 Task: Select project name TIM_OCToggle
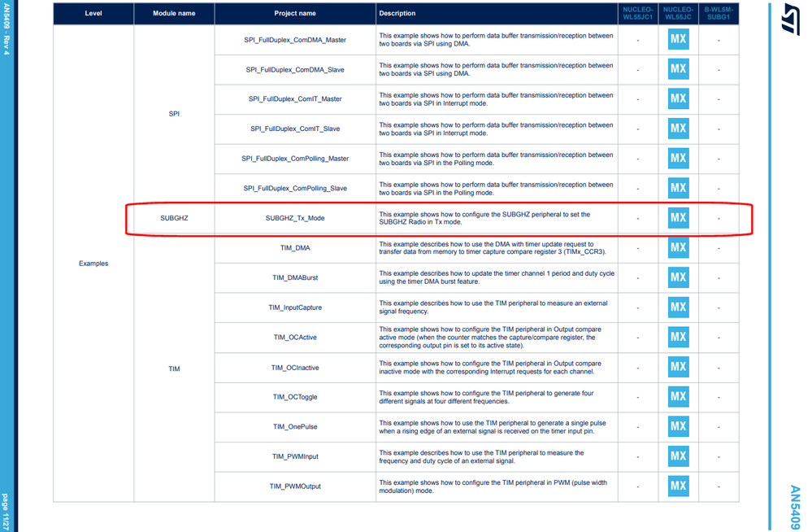pos(295,397)
